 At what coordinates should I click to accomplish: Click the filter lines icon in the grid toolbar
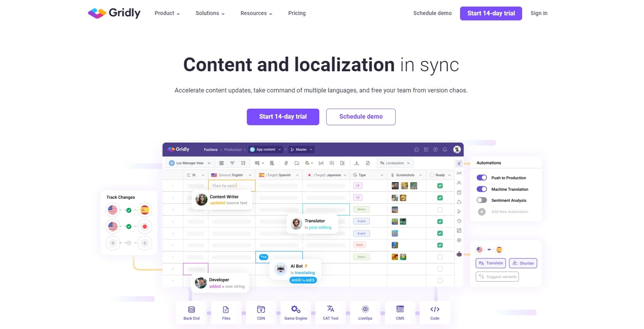[x=232, y=163]
